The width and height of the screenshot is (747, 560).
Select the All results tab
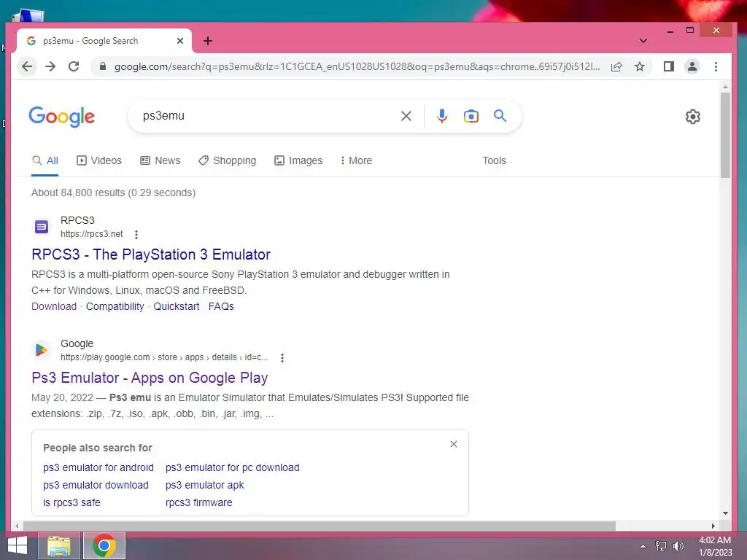(x=45, y=161)
